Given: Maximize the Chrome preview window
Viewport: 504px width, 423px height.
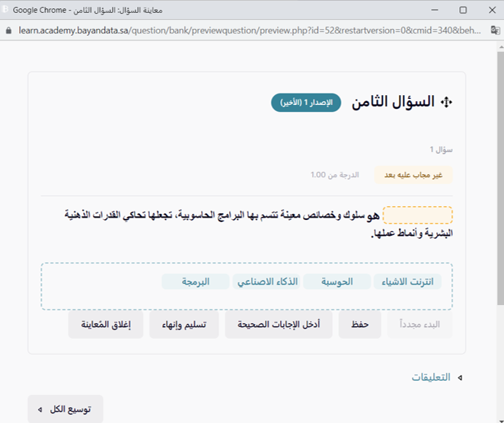Looking at the screenshot, I should [463, 10].
